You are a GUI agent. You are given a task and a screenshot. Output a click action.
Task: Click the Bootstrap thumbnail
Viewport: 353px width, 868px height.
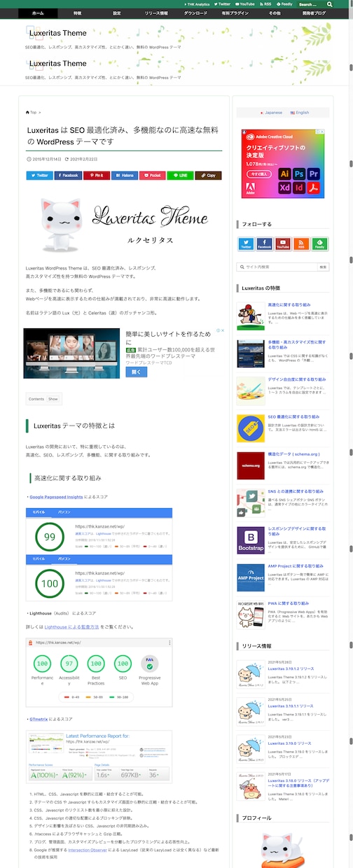tap(250, 540)
